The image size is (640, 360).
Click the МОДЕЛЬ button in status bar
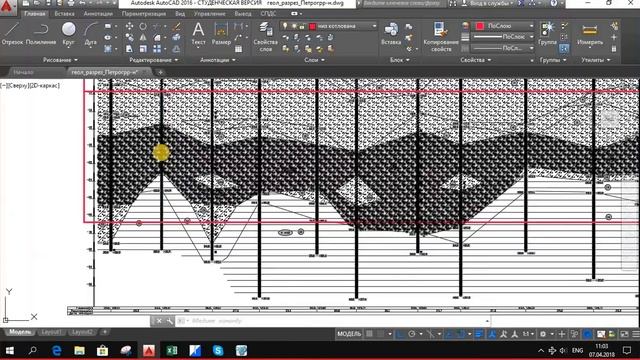point(349,334)
